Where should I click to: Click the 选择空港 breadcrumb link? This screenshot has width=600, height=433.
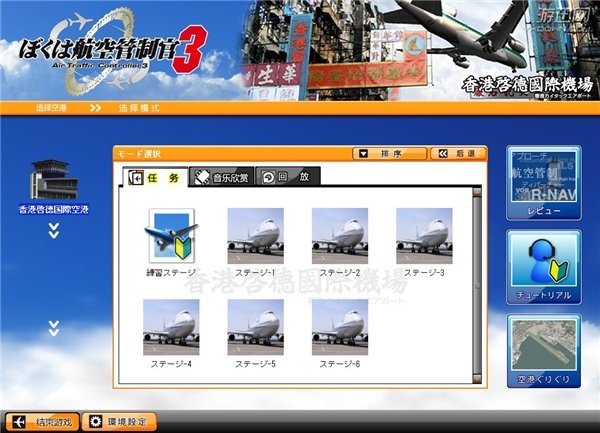[51, 108]
